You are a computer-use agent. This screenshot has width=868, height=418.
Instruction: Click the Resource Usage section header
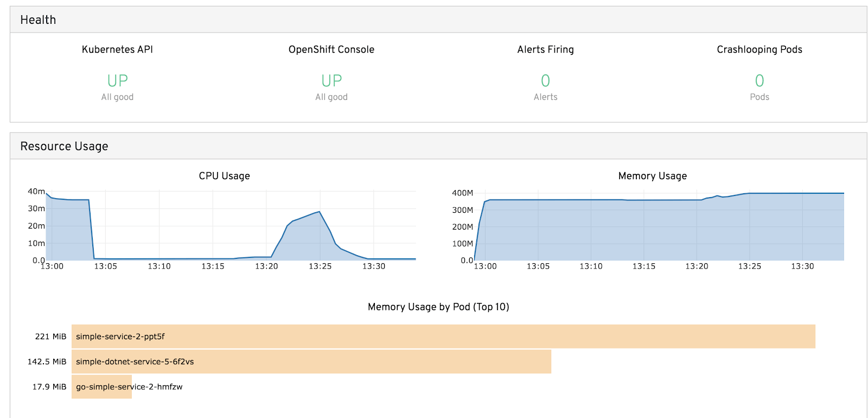point(64,147)
